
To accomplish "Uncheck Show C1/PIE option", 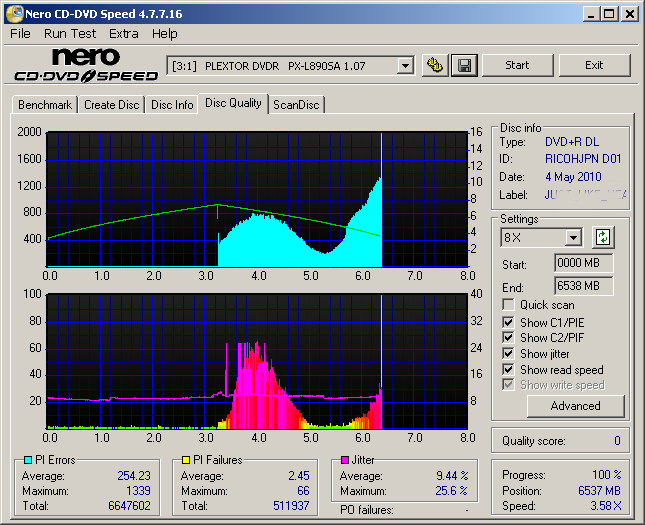I will click(509, 322).
